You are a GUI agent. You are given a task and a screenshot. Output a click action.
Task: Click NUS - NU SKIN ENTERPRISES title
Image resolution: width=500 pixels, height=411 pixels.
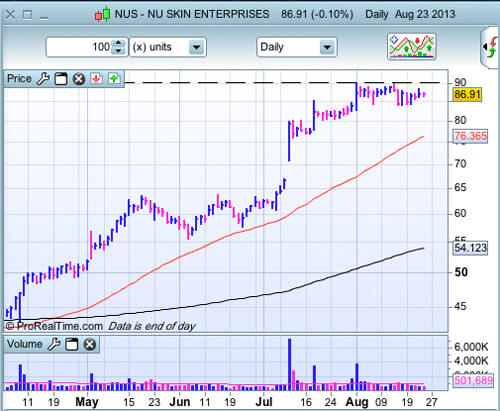pyautogui.click(x=192, y=14)
